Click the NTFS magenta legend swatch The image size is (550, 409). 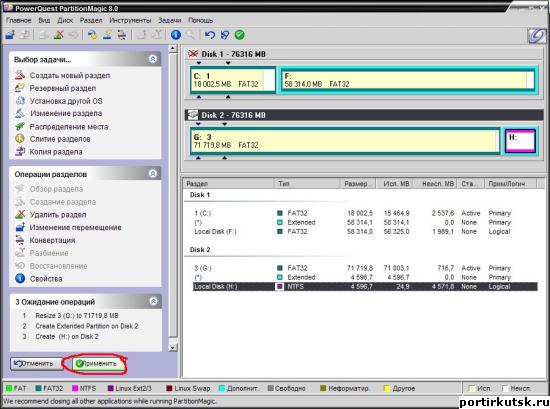click(x=75, y=388)
